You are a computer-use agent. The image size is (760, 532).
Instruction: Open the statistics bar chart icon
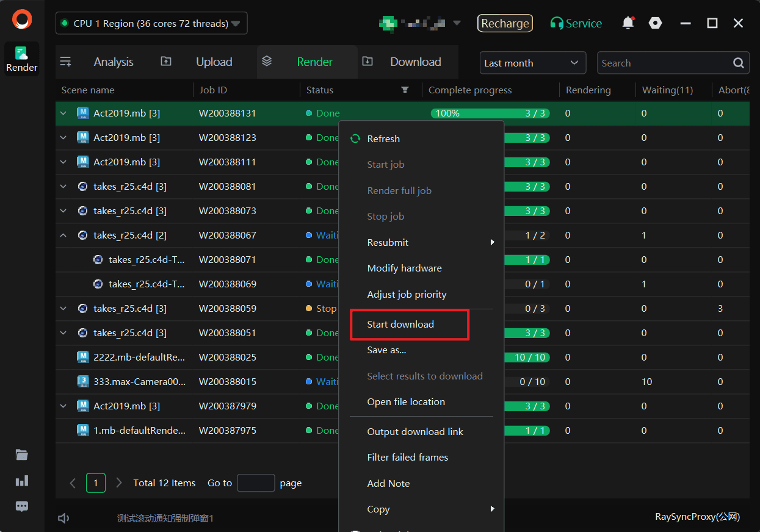pyautogui.click(x=22, y=481)
